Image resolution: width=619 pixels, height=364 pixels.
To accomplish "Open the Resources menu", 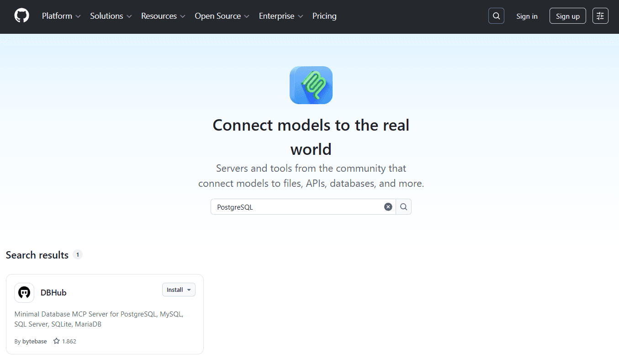I will click(x=163, y=16).
